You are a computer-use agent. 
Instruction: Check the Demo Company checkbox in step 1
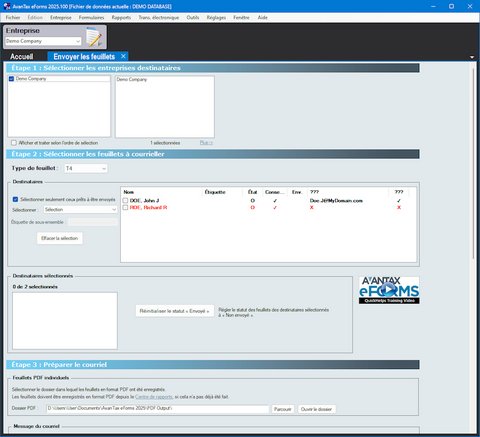[x=11, y=79]
